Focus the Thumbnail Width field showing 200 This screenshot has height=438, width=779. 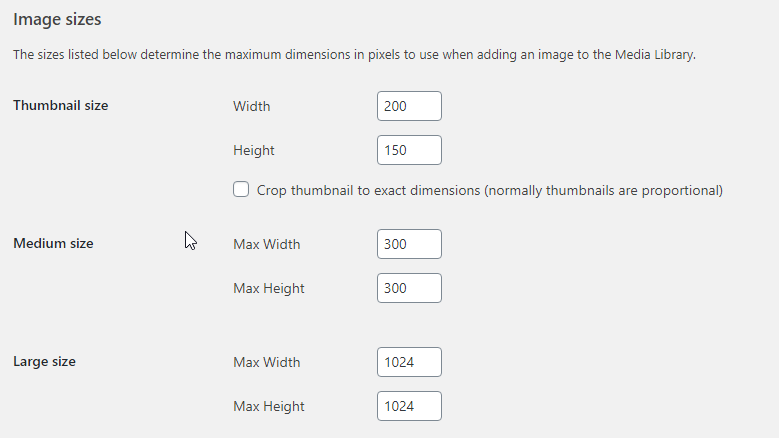[x=409, y=106]
